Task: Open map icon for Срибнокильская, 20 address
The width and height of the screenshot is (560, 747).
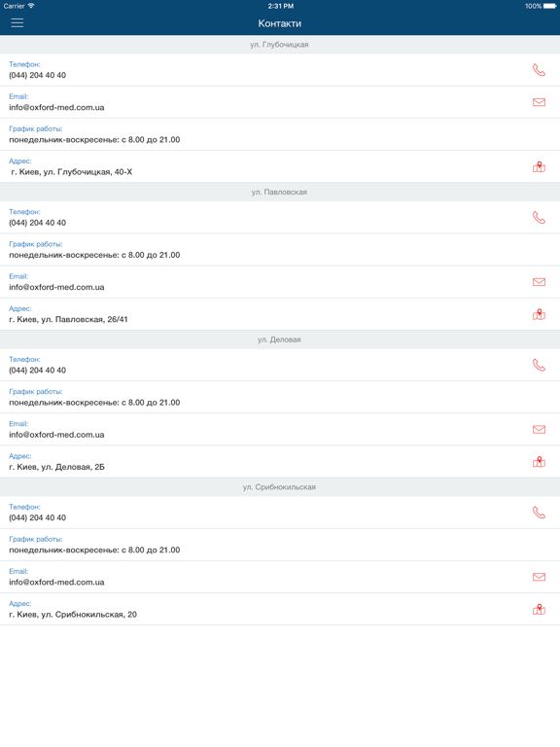Action: (539, 609)
